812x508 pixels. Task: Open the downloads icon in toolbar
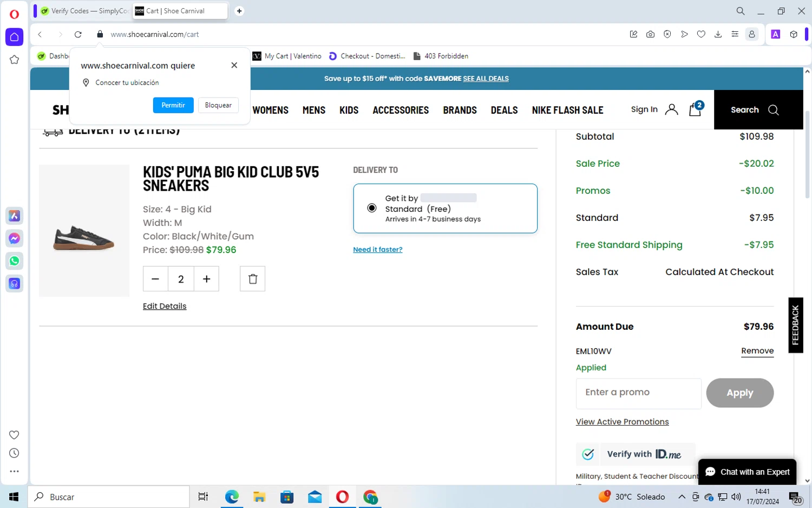(x=718, y=34)
